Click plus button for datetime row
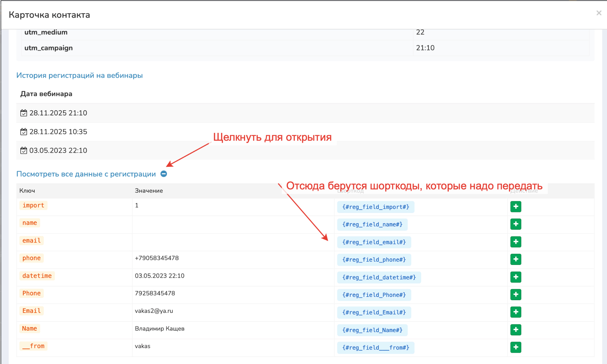Viewport: 607px width, 364px height. [515, 277]
